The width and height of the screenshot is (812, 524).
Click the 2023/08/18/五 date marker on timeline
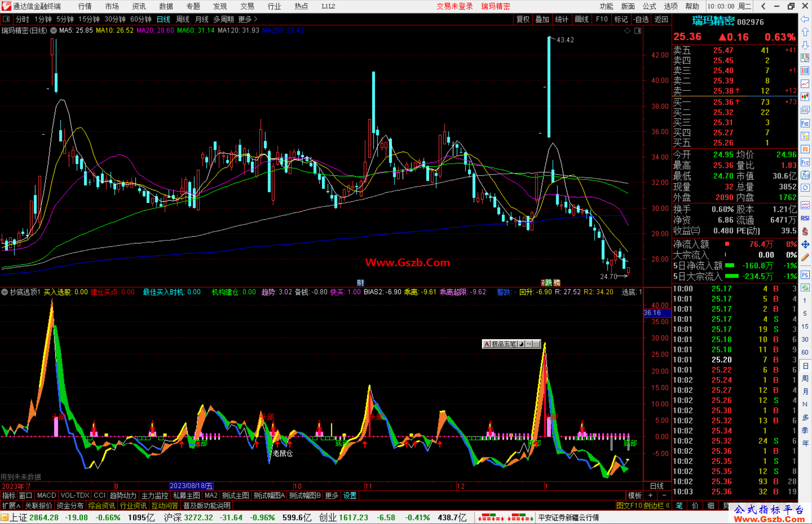pos(191,486)
